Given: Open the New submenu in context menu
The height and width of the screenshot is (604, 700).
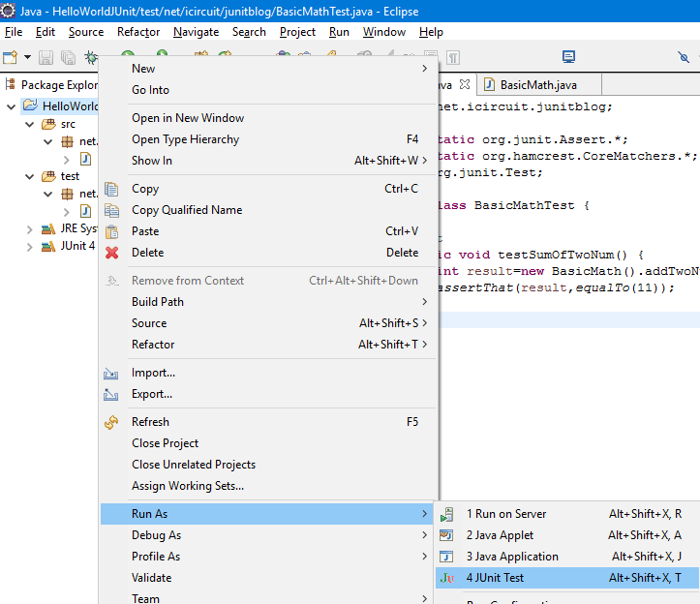Looking at the screenshot, I should tap(267, 69).
